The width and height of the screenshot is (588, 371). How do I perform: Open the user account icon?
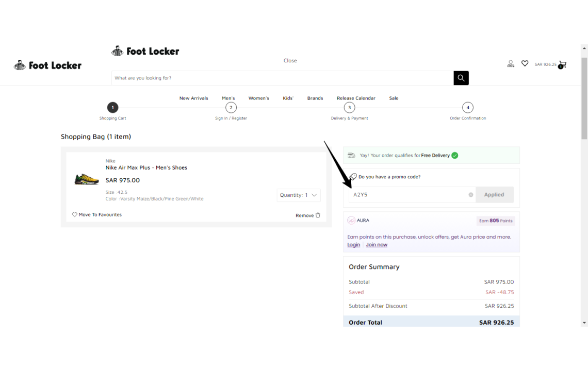[511, 64]
